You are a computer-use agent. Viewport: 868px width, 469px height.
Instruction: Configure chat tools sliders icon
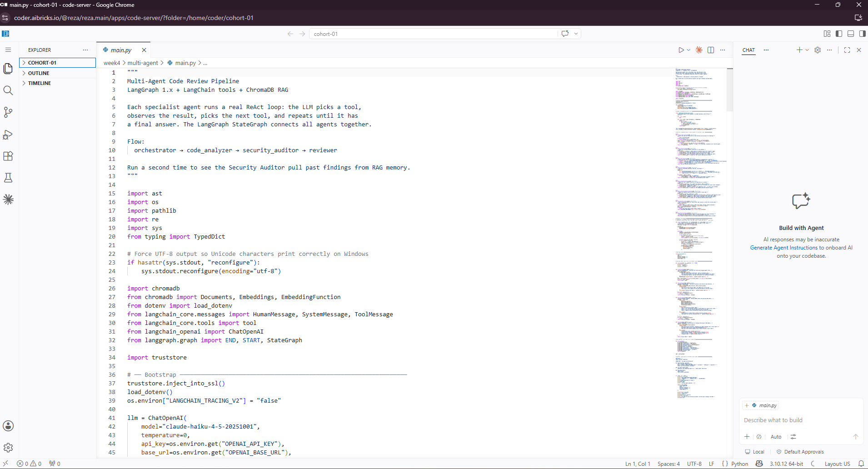coord(793,437)
